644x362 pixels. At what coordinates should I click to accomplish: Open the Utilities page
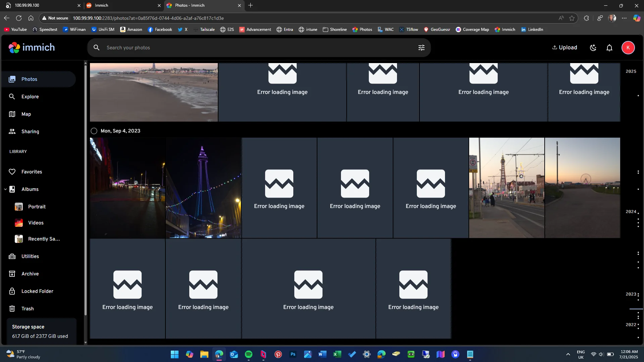[30, 256]
